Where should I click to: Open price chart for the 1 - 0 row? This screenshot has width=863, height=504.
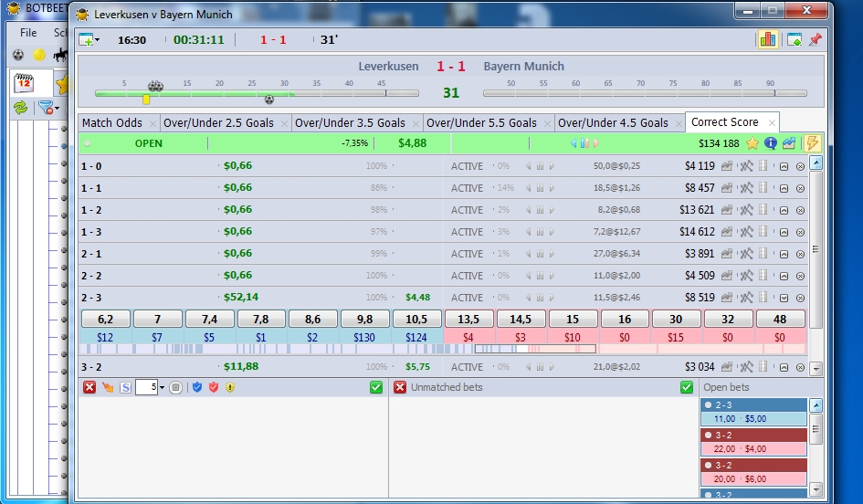click(727, 166)
